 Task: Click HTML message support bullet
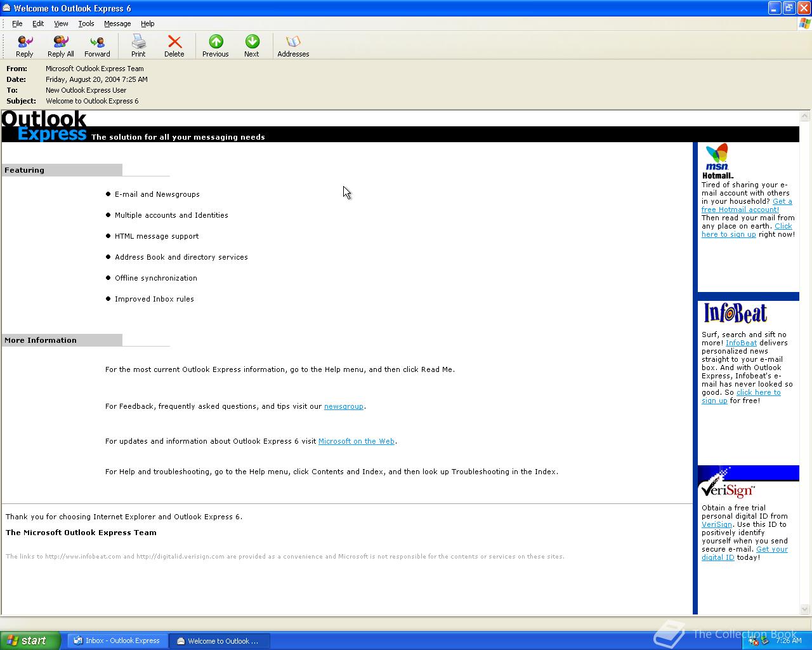tap(157, 236)
